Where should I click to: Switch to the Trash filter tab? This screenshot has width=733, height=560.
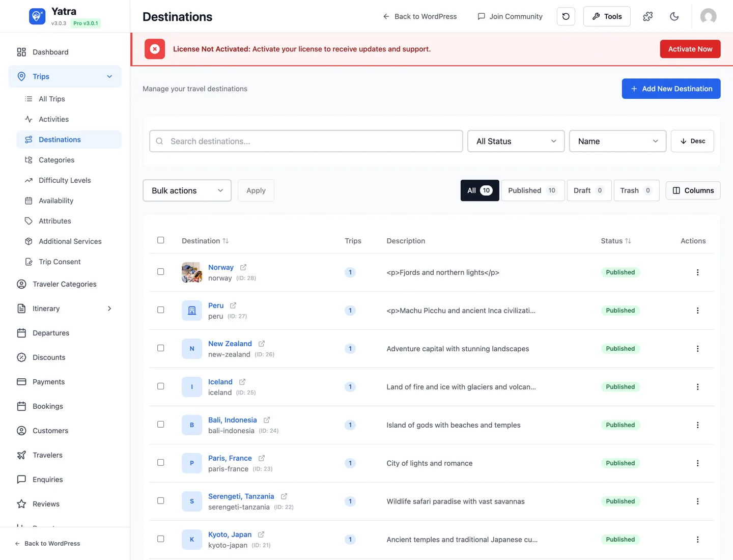[x=636, y=190]
